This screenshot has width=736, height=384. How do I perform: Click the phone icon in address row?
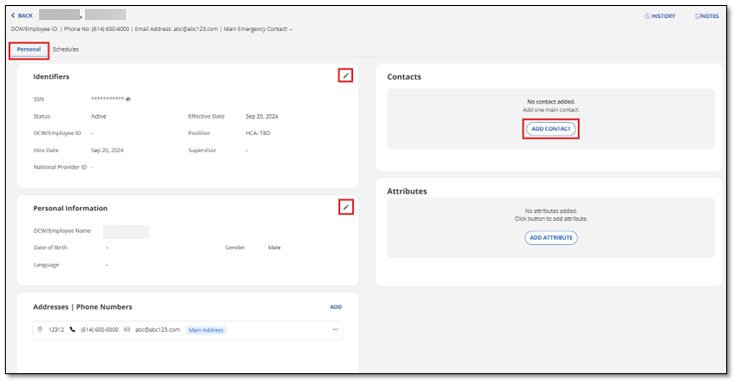click(72, 330)
